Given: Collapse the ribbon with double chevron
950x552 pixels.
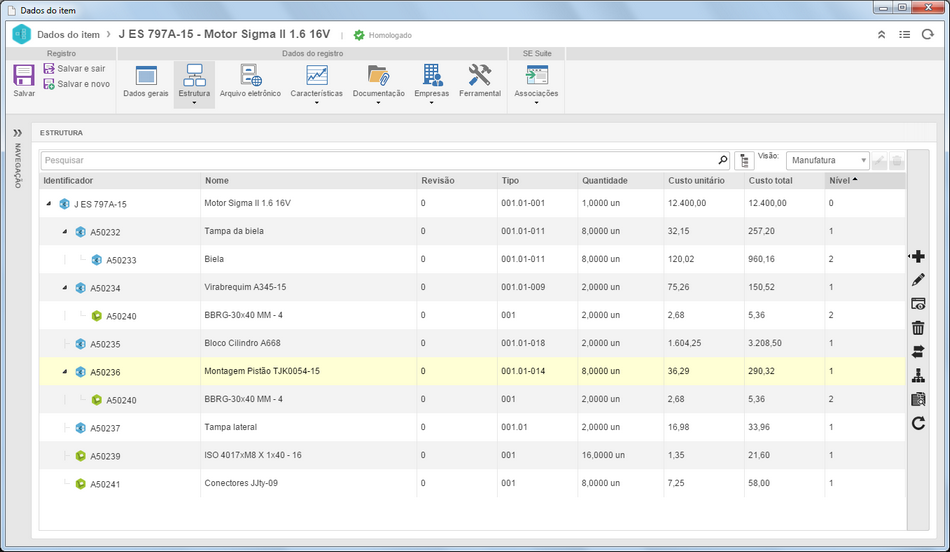Looking at the screenshot, I should click(882, 35).
